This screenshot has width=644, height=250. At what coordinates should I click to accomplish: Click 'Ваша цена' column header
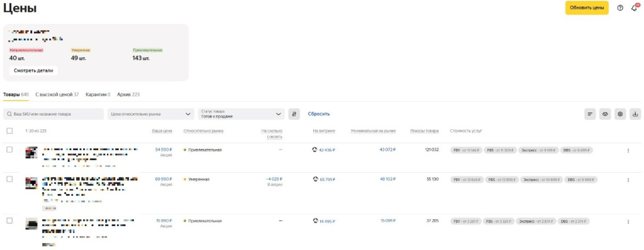coord(162,131)
